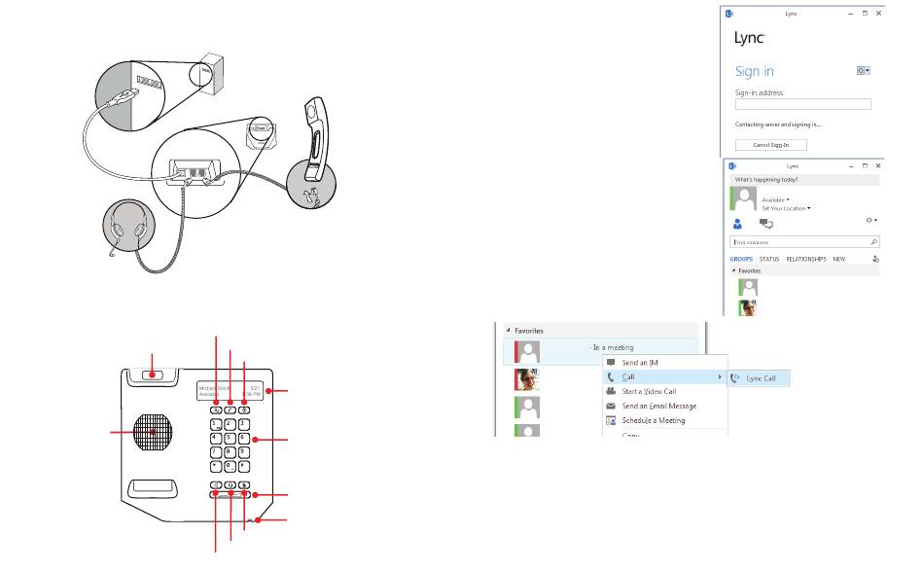Viewport: 924px width, 570px height.
Task: Click the envelope email icon
Action: point(611,407)
